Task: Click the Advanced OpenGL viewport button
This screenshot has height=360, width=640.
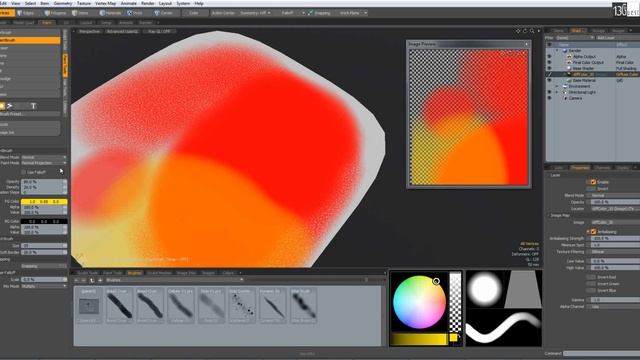Action: pyautogui.click(x=122, y=31)
